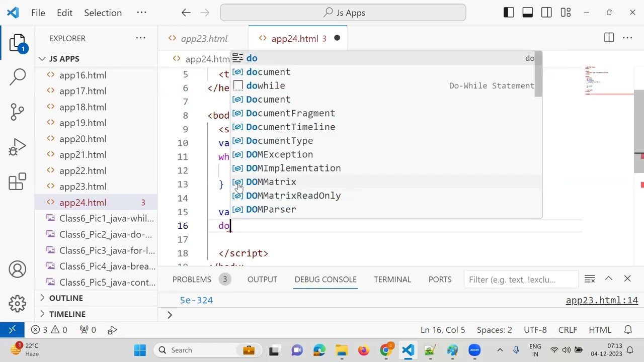The width and height of the screenshot is (644, 362).
Task: Toggle the Primary Side Bar layout icon
Action: click(x=509, y=13)
